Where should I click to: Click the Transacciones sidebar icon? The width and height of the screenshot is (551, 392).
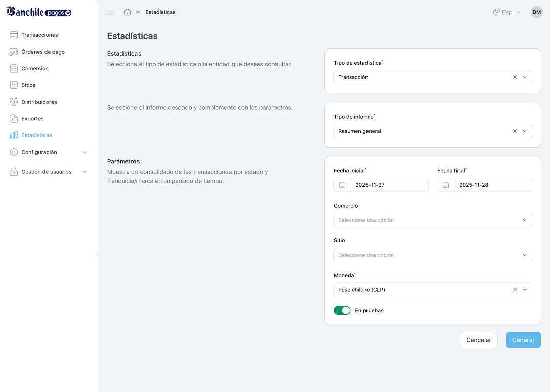[14, 35]
